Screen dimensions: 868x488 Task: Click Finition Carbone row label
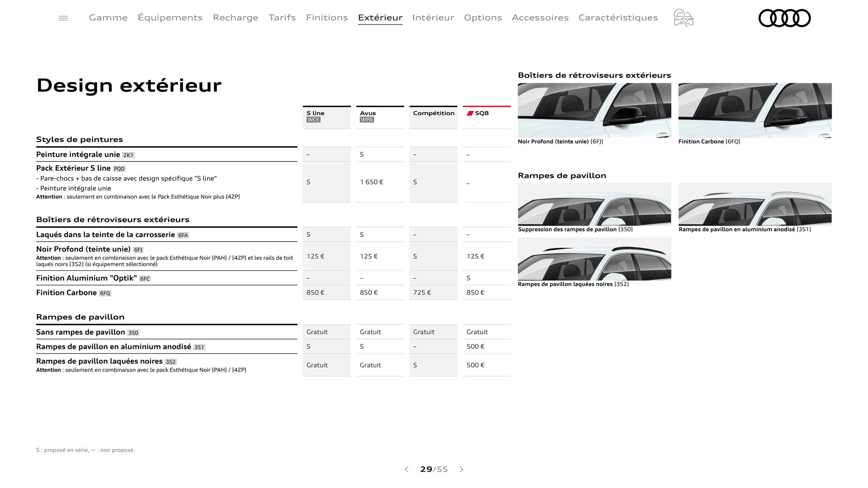click(66, 293)
